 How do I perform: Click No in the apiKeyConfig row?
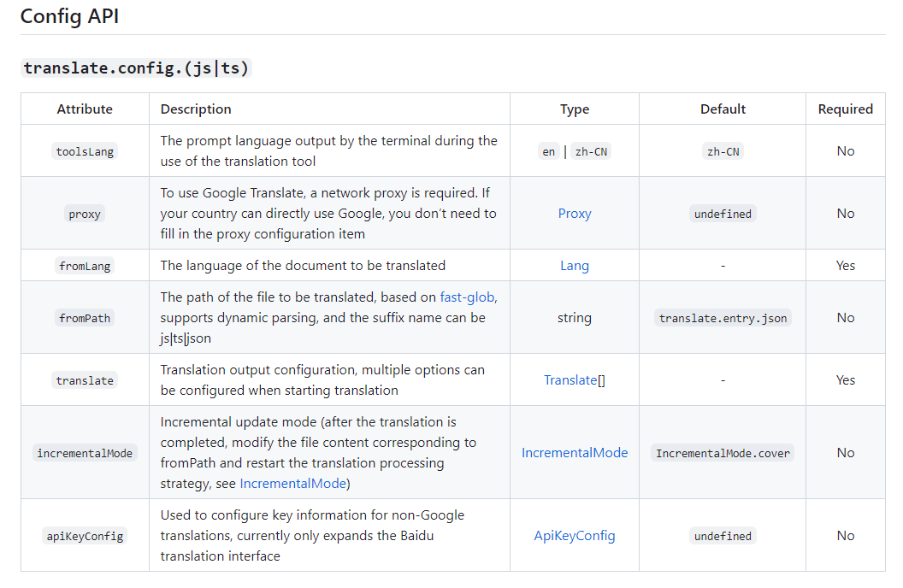point(846,536)
